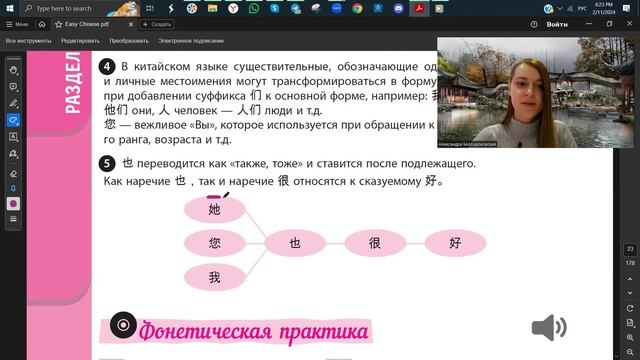Open the clock showing 6:23 PM

coord(604,8)
